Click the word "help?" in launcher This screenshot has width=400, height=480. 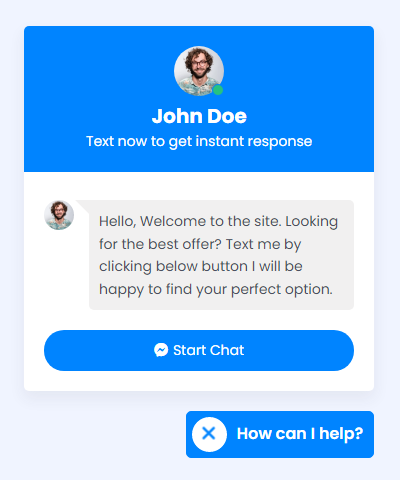pos(341,434)
